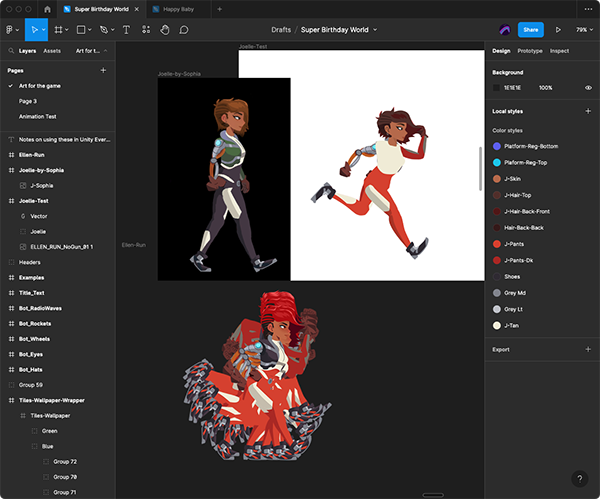Add a new page with plus button
This screenshot has height=499, width=600.
pyautogui.click(x=103, y=71)
